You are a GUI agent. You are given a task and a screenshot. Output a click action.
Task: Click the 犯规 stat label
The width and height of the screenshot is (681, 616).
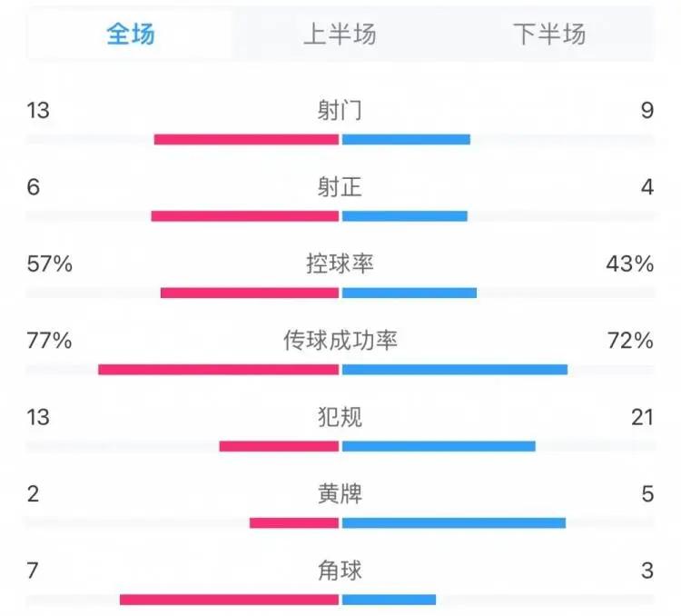click(x=340, y=417)
